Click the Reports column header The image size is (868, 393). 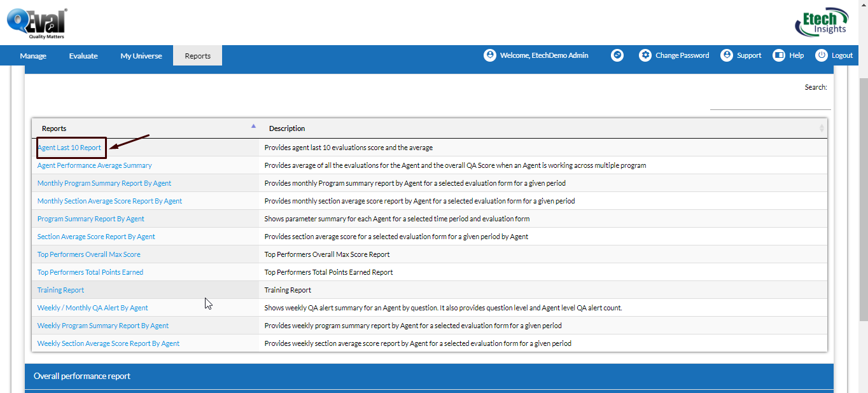pyautogui.click(x=145, y=128)
